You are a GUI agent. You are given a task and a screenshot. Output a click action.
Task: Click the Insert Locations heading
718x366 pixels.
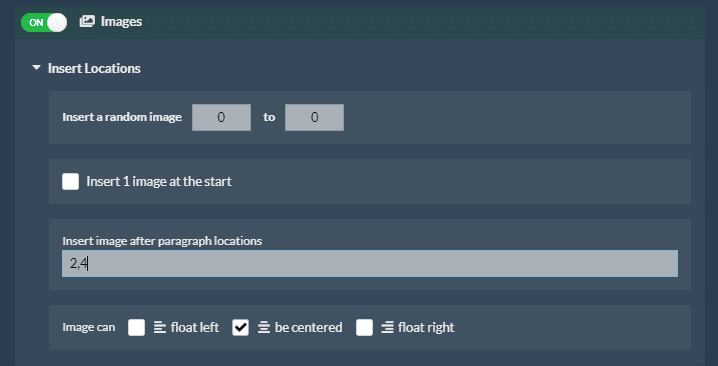[94, 68]
